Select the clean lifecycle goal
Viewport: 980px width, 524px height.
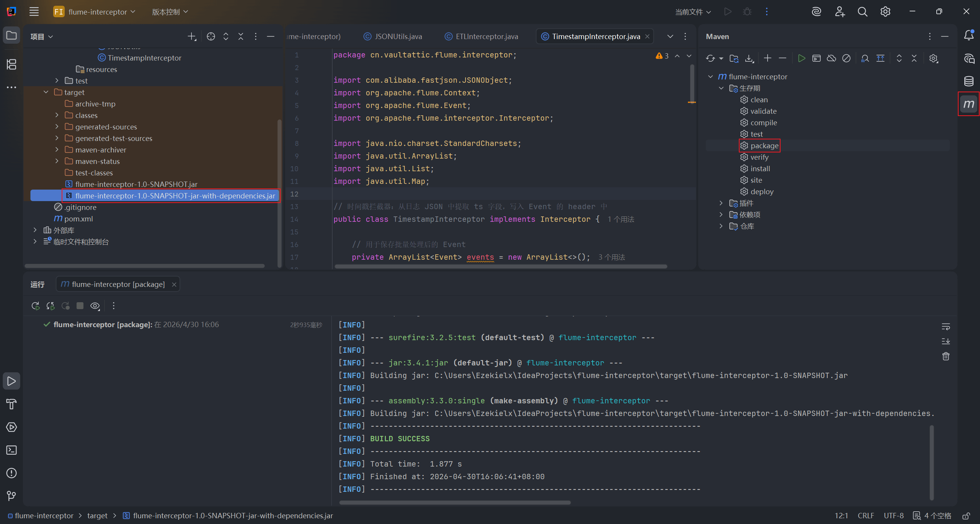[754, 100]
